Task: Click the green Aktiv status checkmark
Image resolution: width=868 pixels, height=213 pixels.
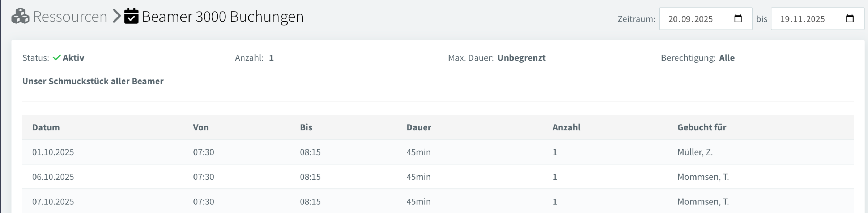Action: [x=56, y=58]
